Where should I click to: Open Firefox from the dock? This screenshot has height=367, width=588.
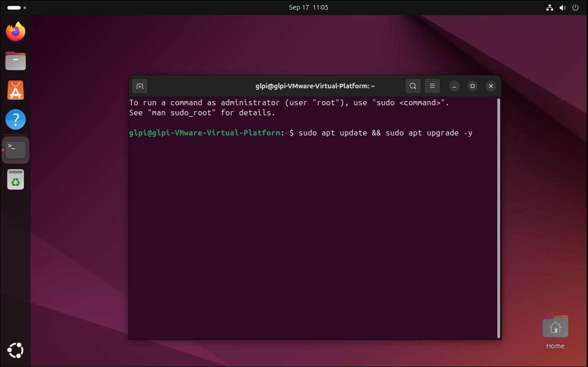click(x=15, y=31)
